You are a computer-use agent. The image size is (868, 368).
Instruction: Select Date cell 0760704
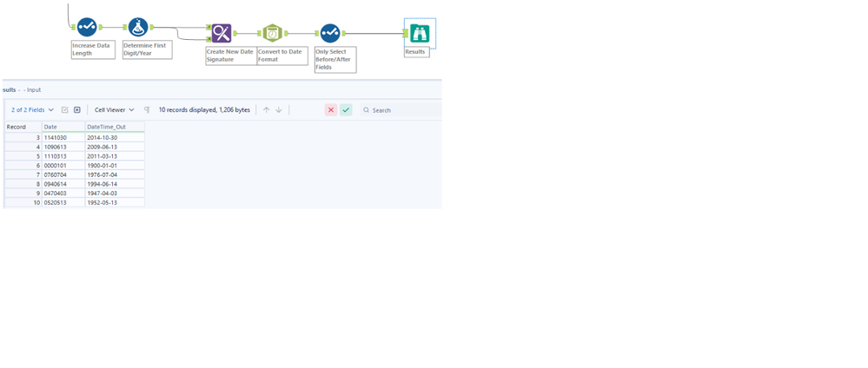(63, 174)
